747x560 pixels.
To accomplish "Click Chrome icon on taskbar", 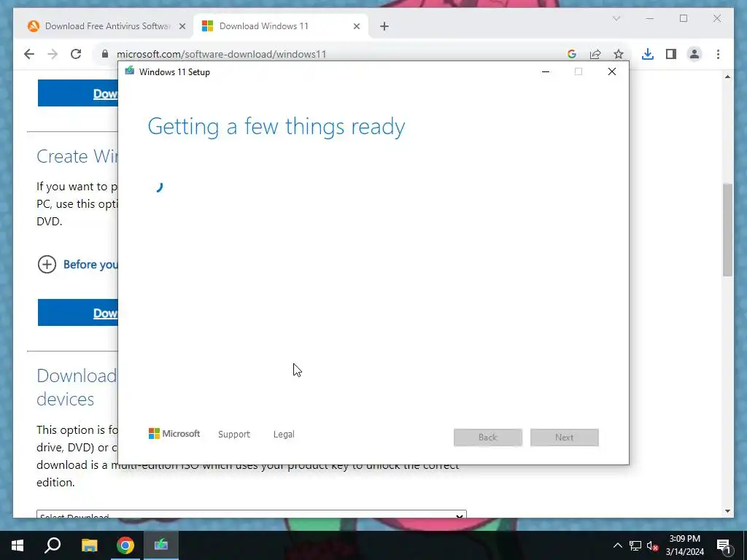I will (x=125, y=545).
